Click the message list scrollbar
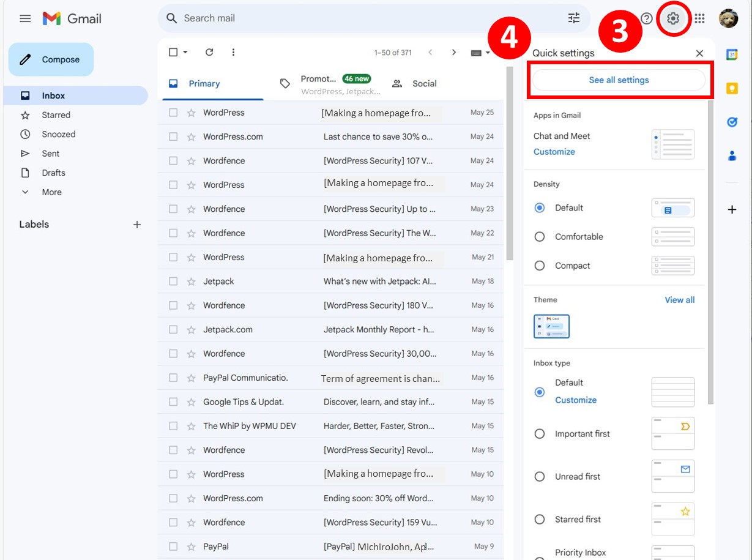 (510, 163)
